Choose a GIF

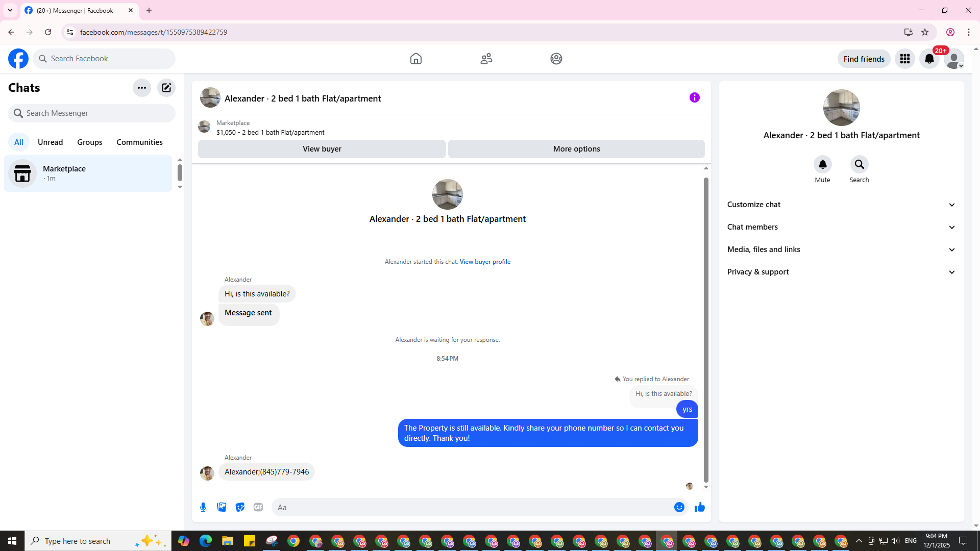click(258, 507)
